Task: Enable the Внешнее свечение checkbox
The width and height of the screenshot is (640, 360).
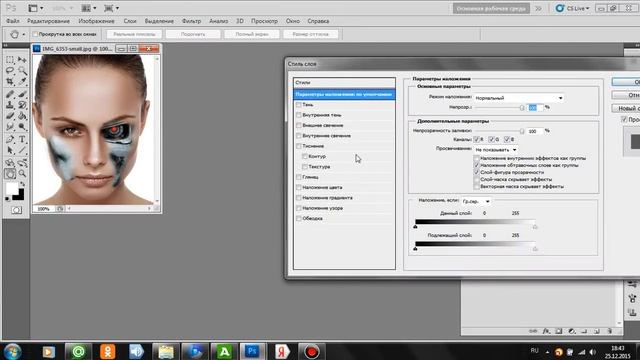Action: [299, 125]
